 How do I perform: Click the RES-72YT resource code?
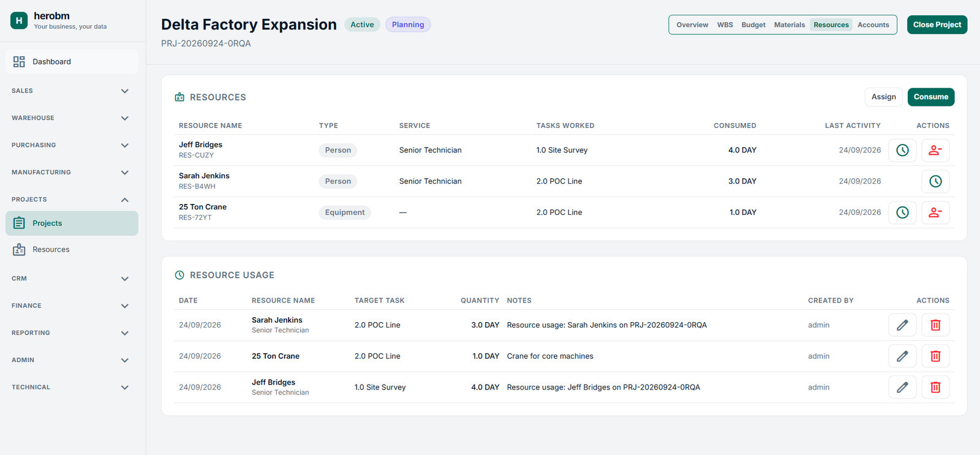tap(195, 217)
